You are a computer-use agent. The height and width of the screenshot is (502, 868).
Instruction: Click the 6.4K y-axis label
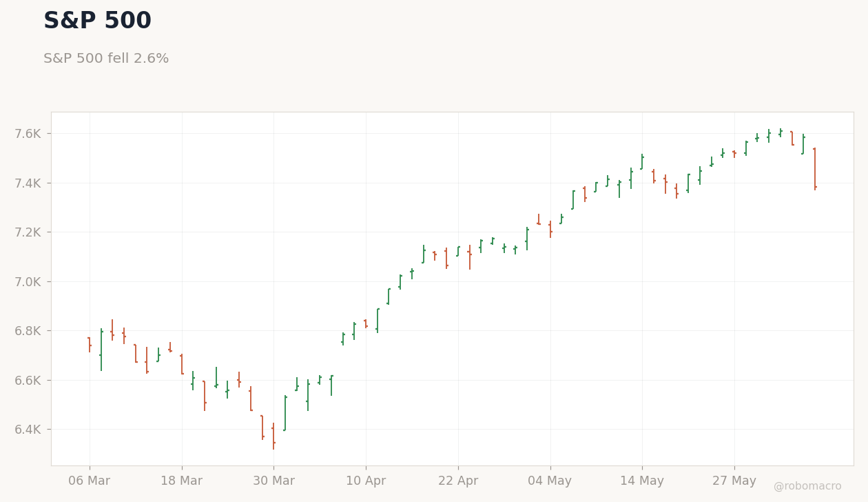28,430
